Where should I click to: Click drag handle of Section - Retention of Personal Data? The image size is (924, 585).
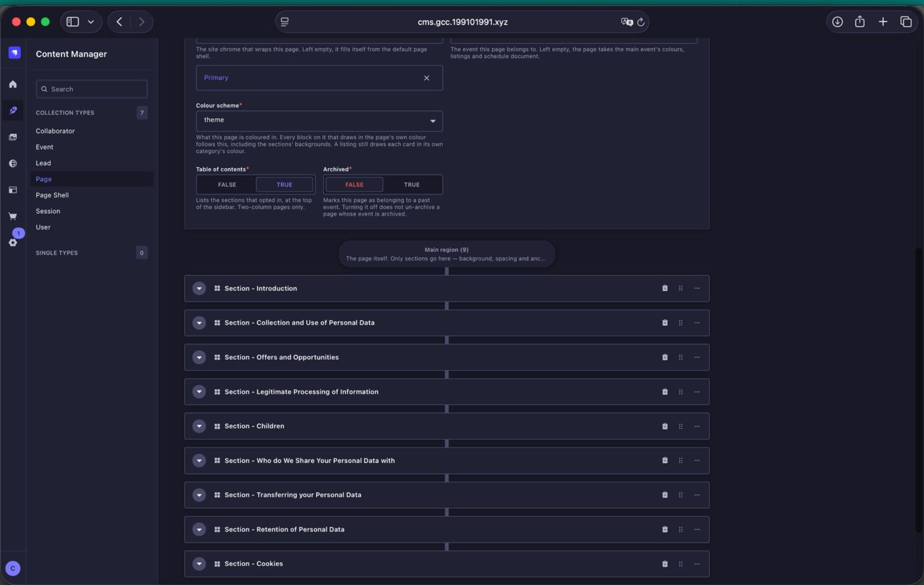[x=680, y=530]
